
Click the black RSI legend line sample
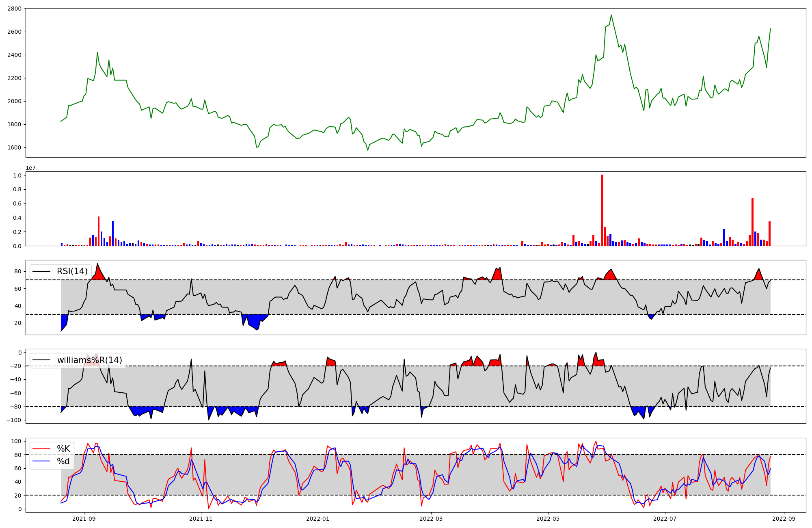click(x=41, y=271)
